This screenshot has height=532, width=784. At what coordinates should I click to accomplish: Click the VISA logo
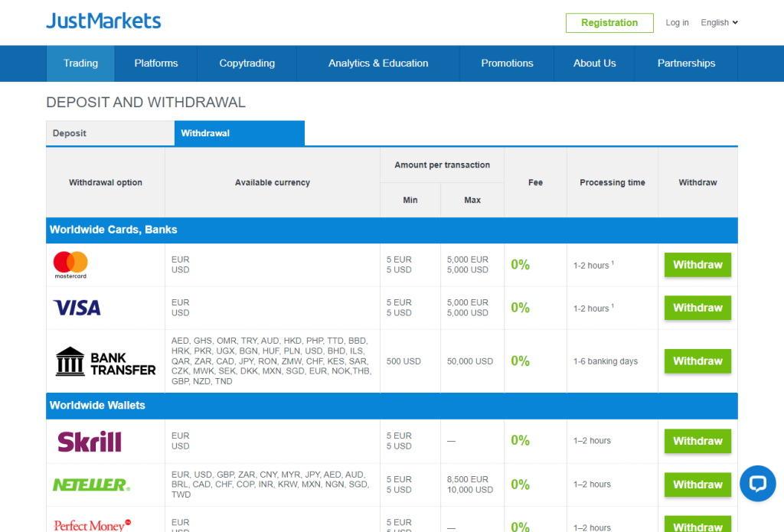(77, 308)
